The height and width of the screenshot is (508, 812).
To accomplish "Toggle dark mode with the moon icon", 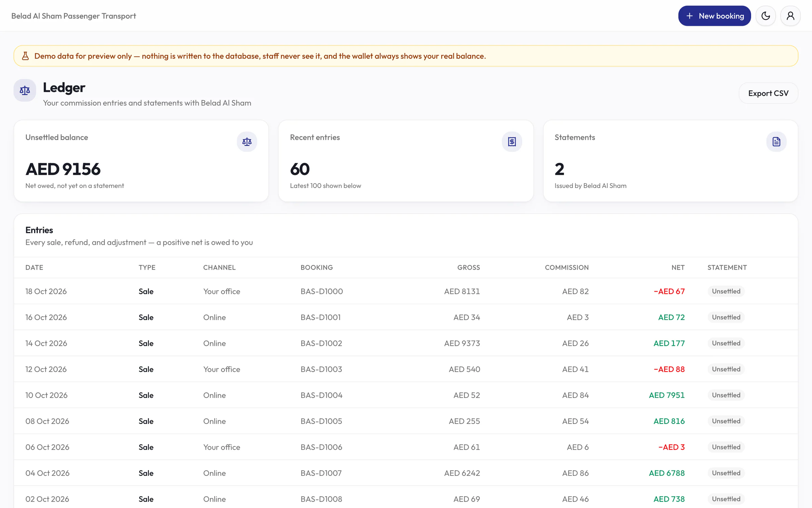I will 766,16.
